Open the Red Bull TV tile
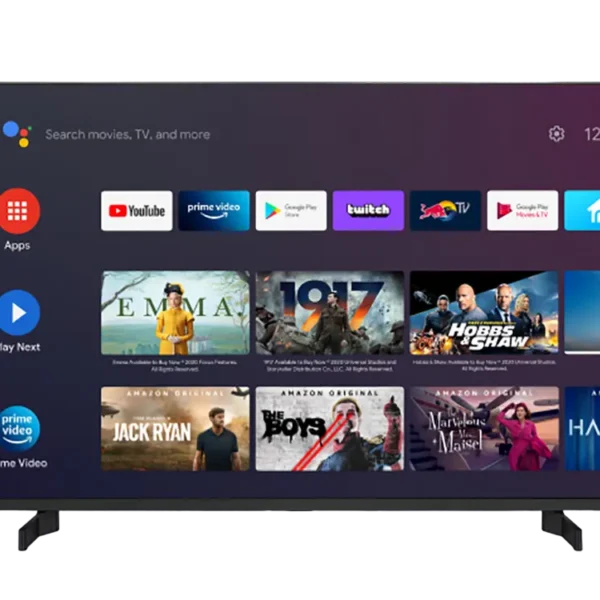The height and width of the screenshot is (600, 600). (x=445, y=211)
